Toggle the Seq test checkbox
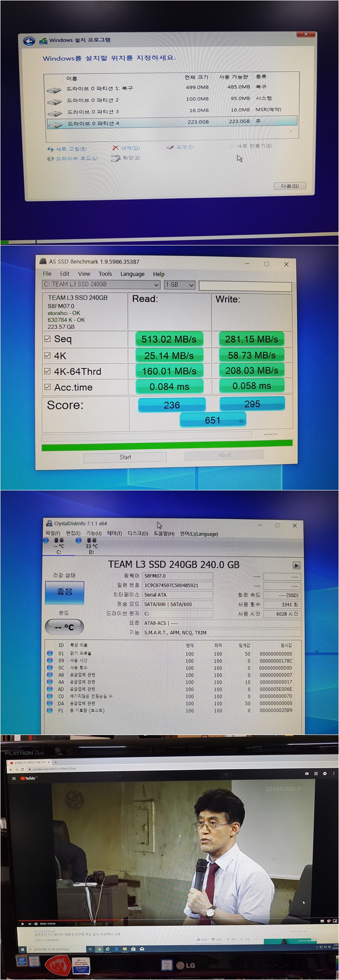Screen dimensions: 339x980 [x=47, y=339]
